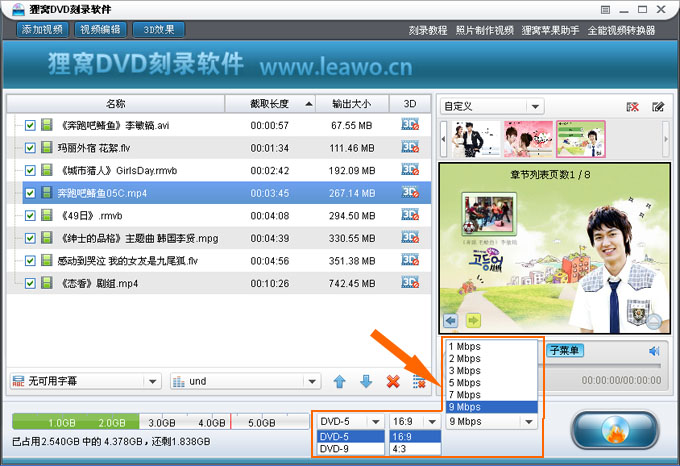Move selected video up with blue arrow
Image resolution: width=680 pixels, height=466 pixels.
pos(340,382)
